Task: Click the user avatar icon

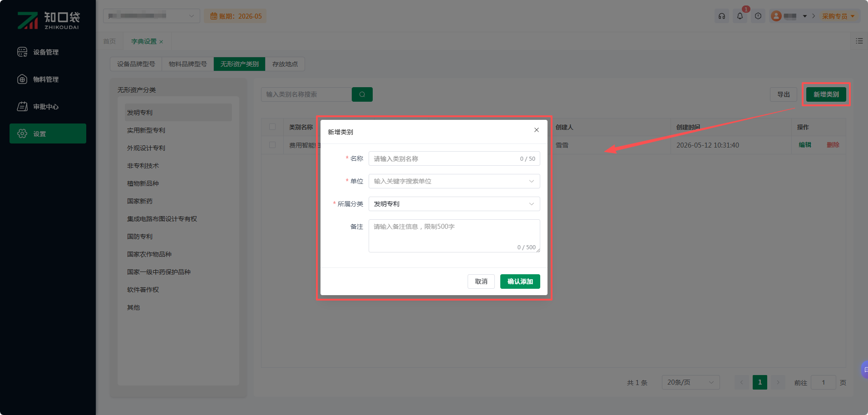Action: click(x=776, y=16)
